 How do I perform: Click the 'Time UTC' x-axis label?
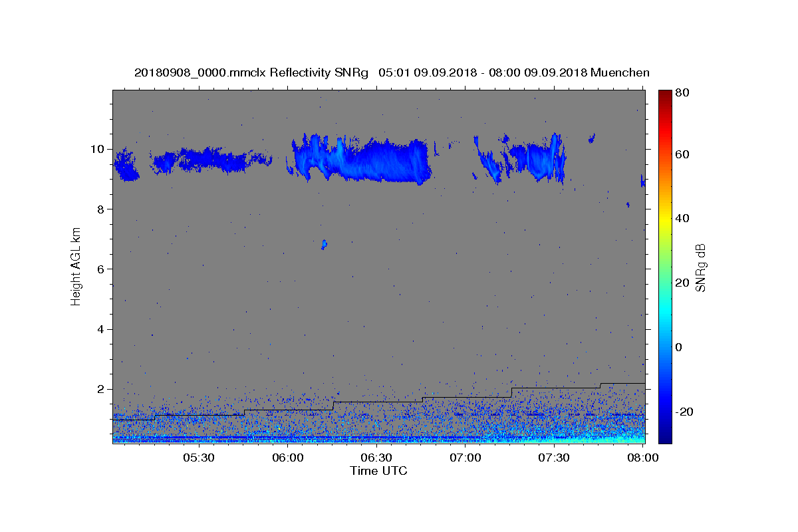(x=378, y=471)
